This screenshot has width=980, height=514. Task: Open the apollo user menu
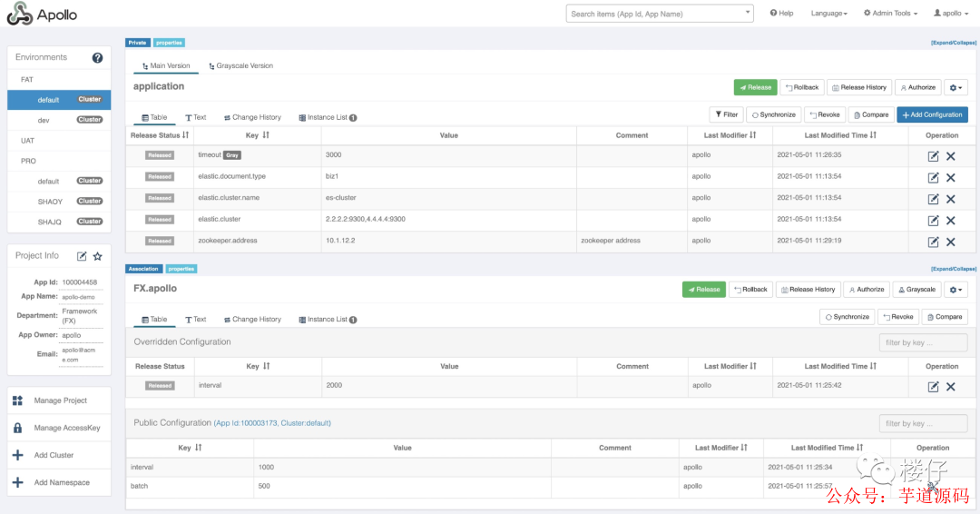pyautogui.click(x=951, y=13)
